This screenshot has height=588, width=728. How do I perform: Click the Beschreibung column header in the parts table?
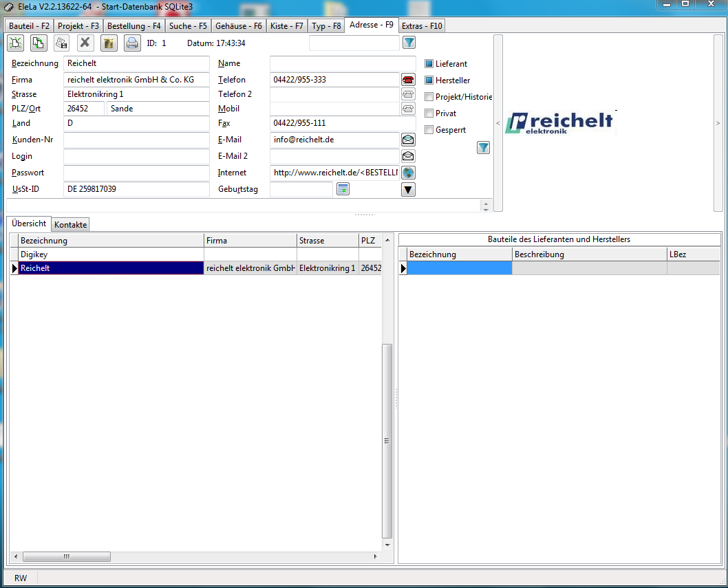[590, 254]
